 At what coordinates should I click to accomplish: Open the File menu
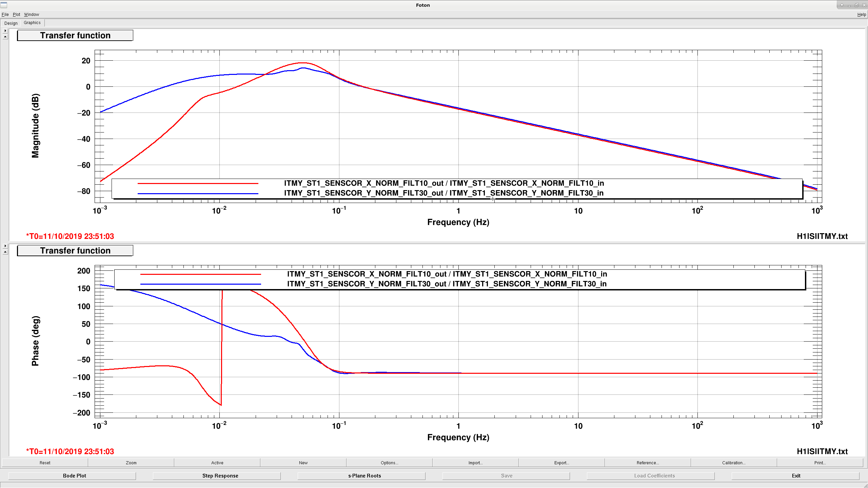coord(5,15)
